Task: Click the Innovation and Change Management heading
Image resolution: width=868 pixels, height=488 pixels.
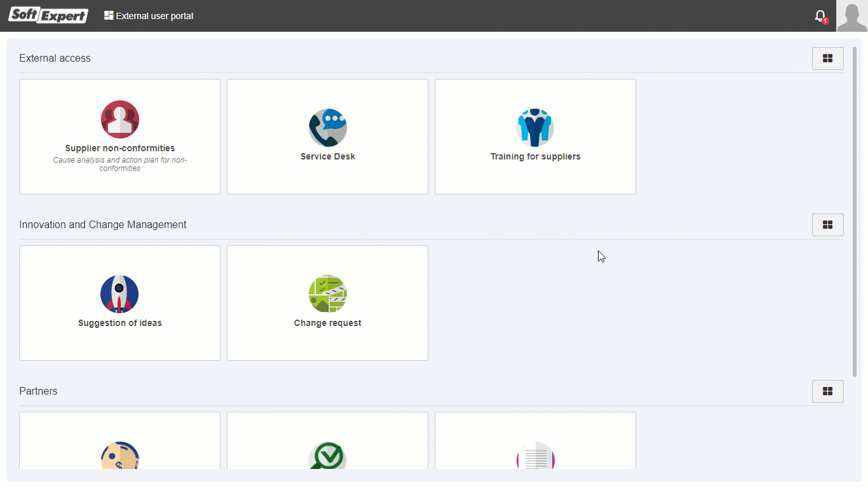Action: [x=103, y=224]
